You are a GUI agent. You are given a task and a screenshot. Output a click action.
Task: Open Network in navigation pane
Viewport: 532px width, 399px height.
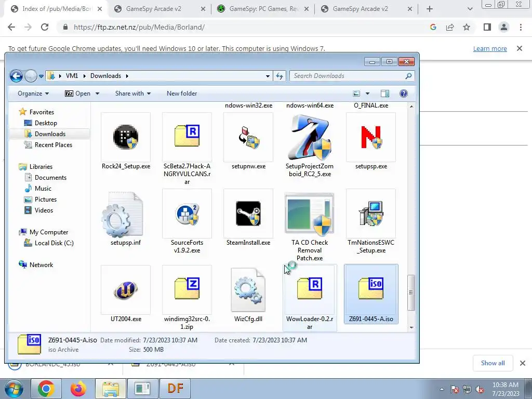click(x=41, y=264)
